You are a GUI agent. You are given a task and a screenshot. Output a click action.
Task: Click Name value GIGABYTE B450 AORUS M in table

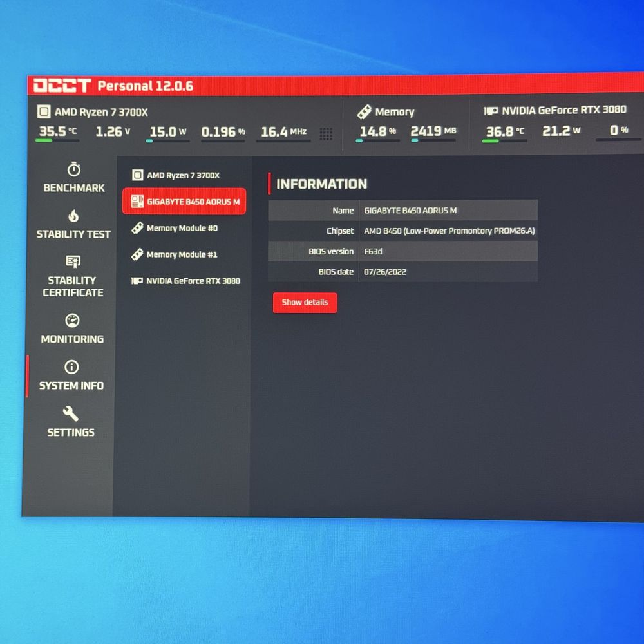410,211
